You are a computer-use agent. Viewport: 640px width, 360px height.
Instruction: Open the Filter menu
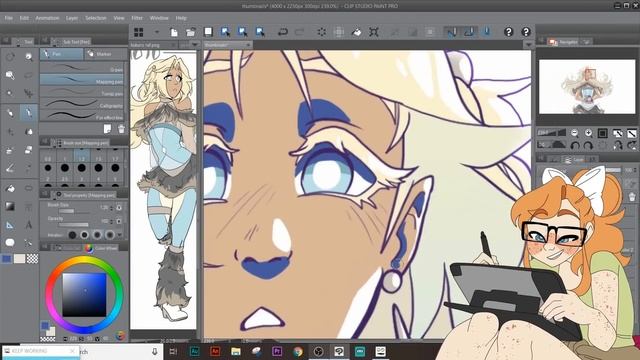coord(137,18)
